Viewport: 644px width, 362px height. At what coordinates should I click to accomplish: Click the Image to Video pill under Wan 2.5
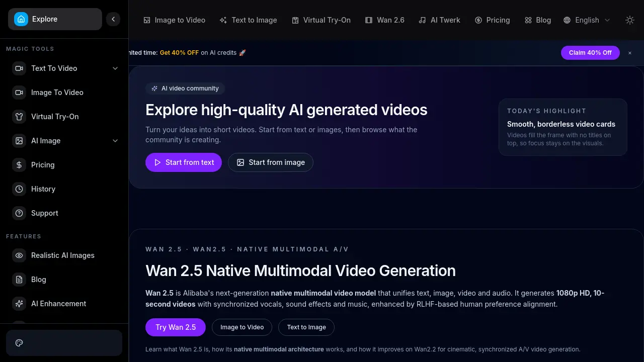(242, 327)
